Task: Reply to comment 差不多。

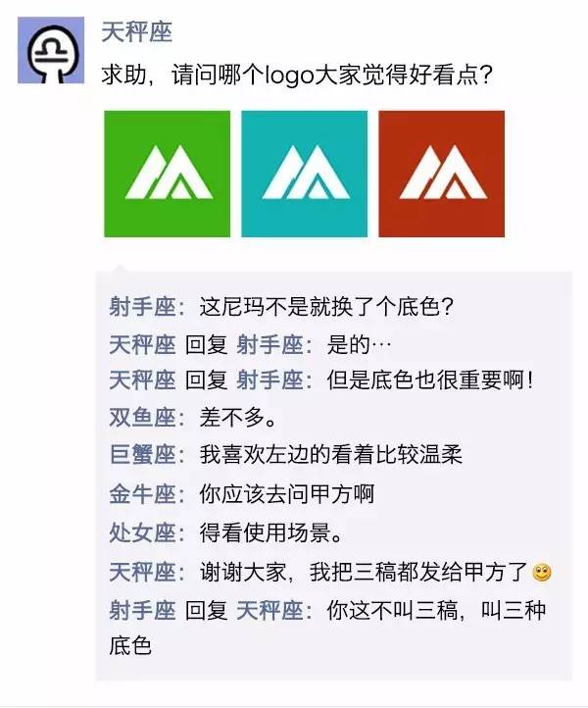Action: point(238,417)
